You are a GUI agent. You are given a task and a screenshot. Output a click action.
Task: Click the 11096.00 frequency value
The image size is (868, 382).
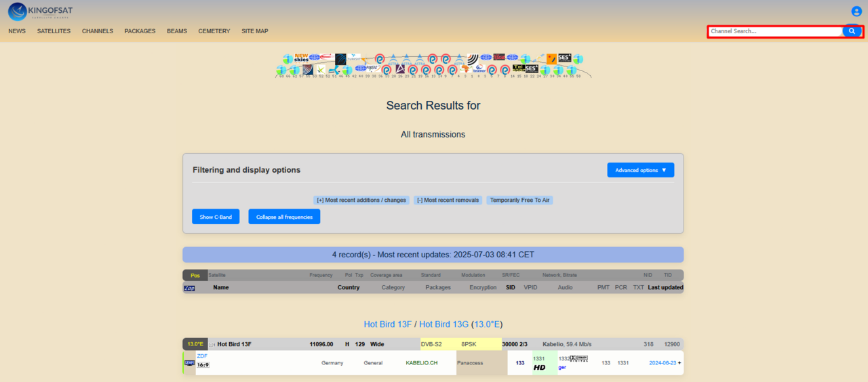tap(321, 344)
